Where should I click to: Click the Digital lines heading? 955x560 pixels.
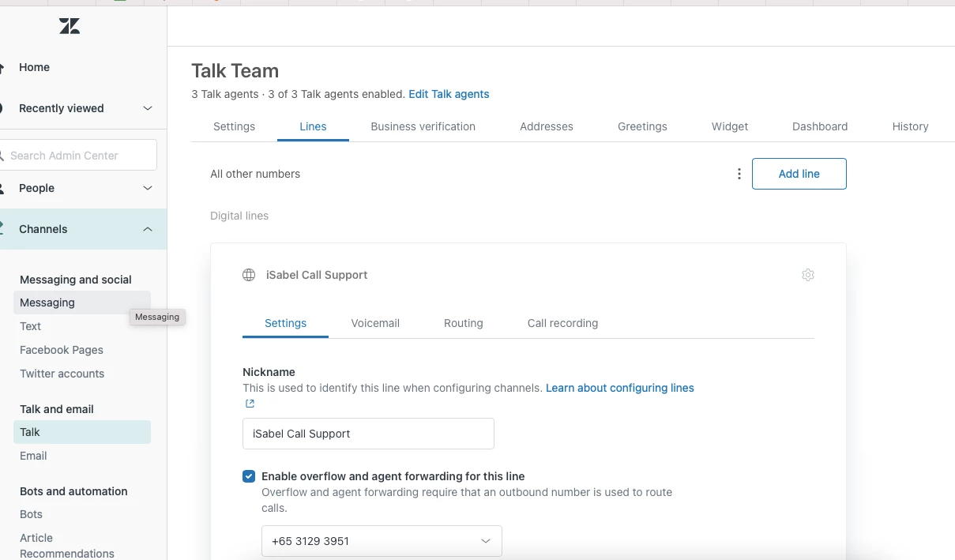pos(239,216)
